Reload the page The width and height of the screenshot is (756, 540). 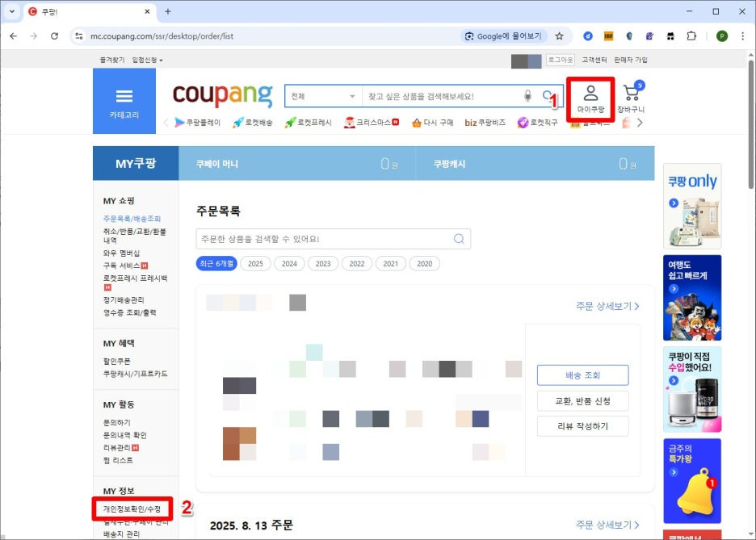tap(54, 36)
